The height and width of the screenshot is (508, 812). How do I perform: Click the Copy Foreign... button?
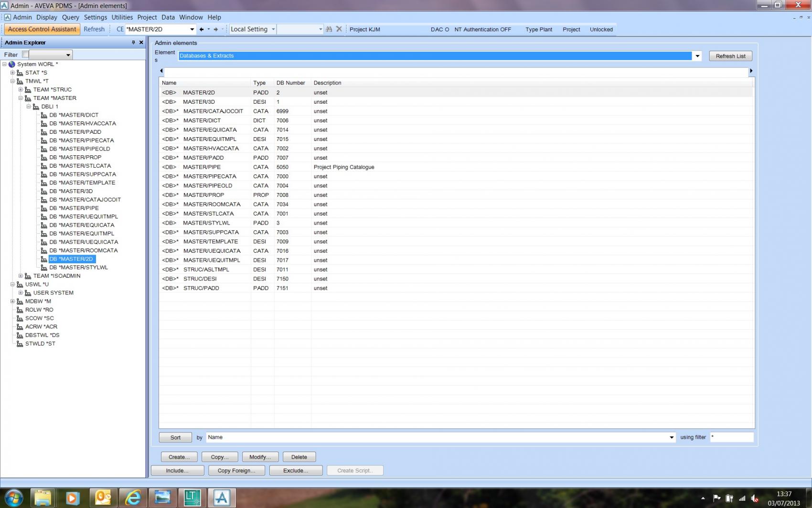pos(236,470)
